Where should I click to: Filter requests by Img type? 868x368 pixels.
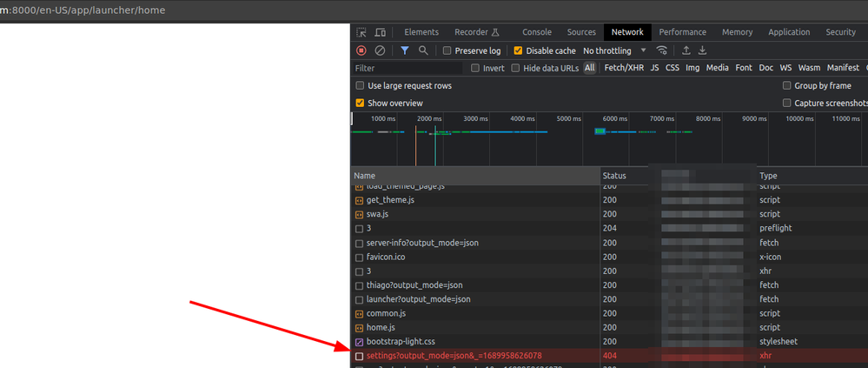pyautogui.click(x=692, y=68)
